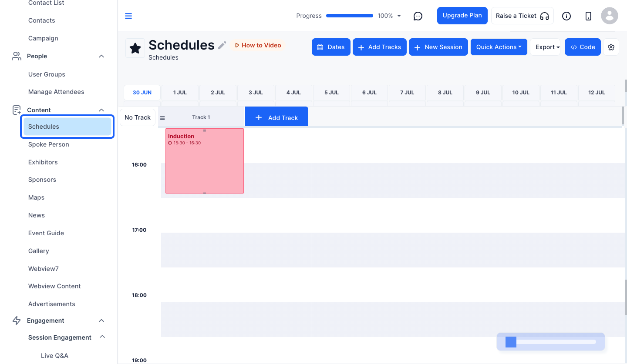Viewport: 627px width, 364px height.
Task: Open Event Guide in sidebar
Action: click(x=46, y=233)
